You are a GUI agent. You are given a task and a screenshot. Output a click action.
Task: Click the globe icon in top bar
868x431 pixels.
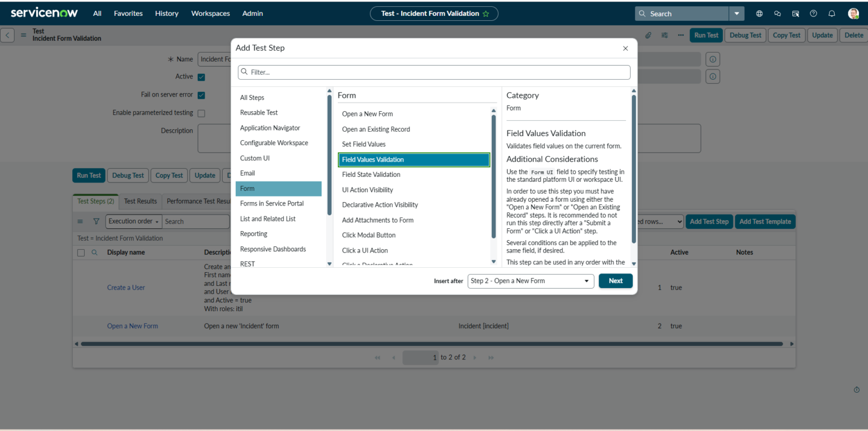(x=759, y=14)
